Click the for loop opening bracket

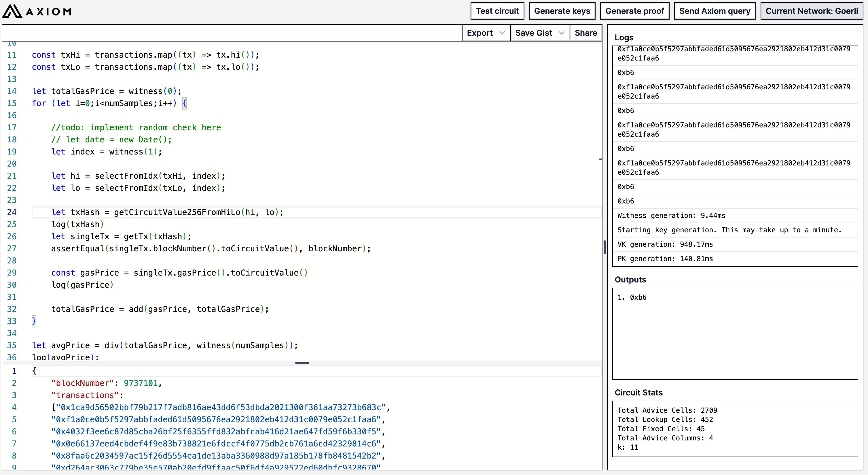point(184,103)
